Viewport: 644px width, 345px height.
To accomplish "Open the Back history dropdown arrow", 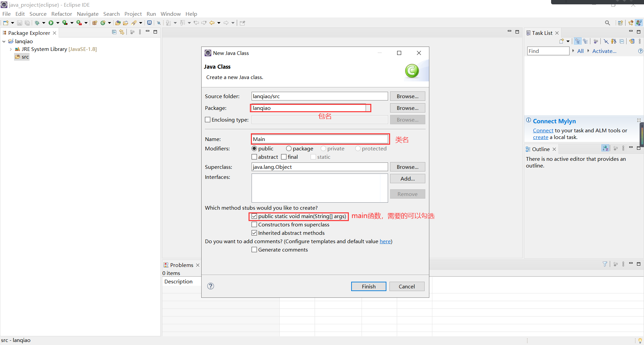I will tap(219, 23).
